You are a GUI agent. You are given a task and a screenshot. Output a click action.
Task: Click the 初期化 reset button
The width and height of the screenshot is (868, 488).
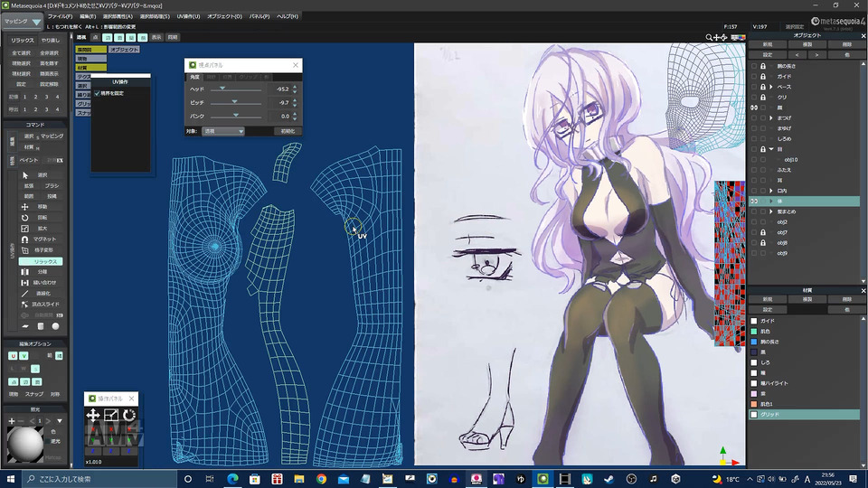point(288,131)
